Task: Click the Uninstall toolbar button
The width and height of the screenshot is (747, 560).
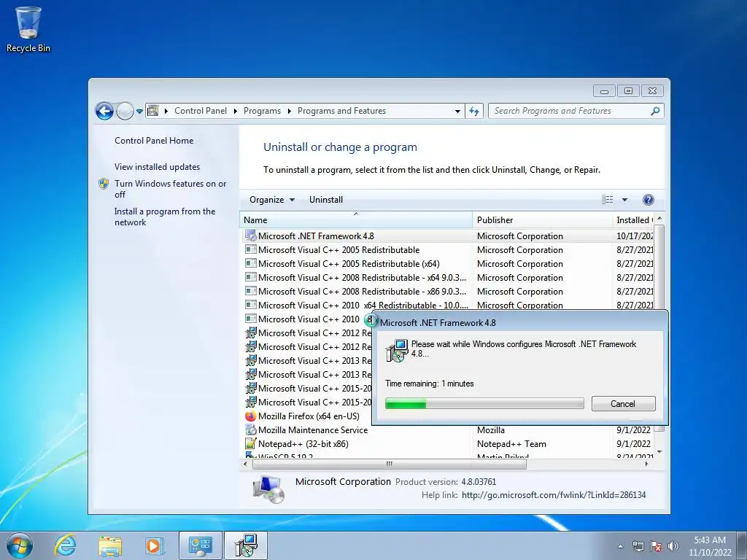Action: coord(326,200)
